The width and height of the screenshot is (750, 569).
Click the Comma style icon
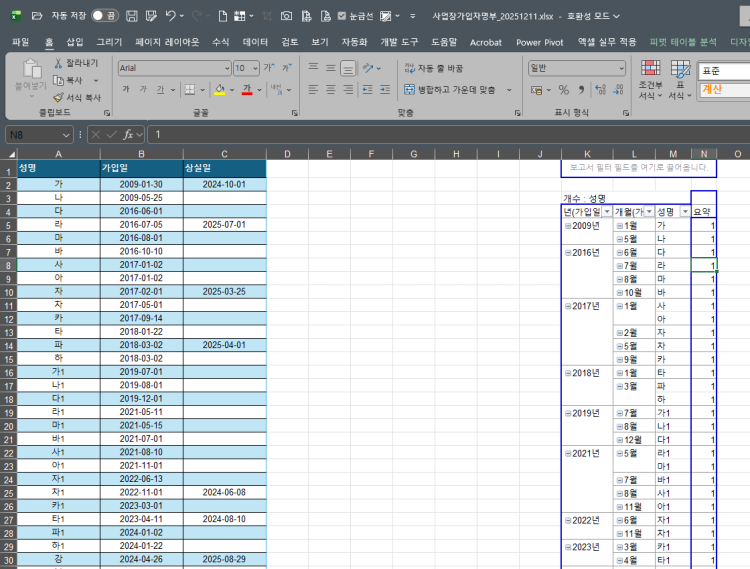[x=581, y=89]
